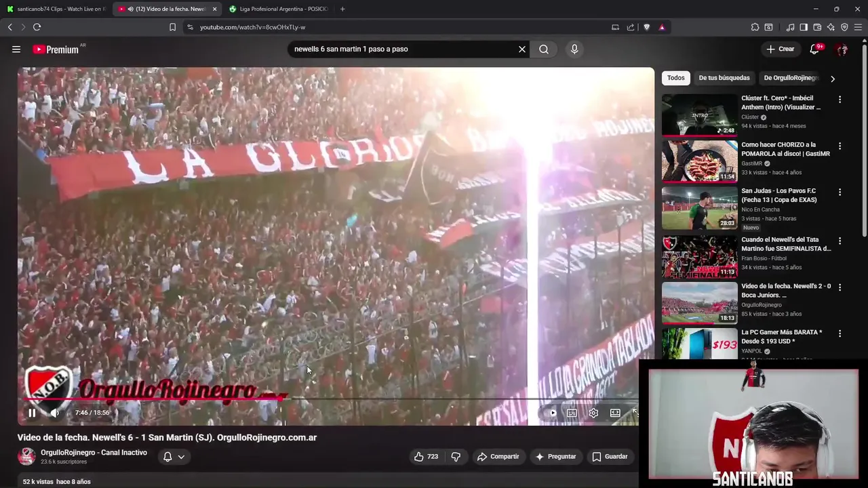The image size is (868, 488).
Task: Bookmark this page icon
Action: 172,27
